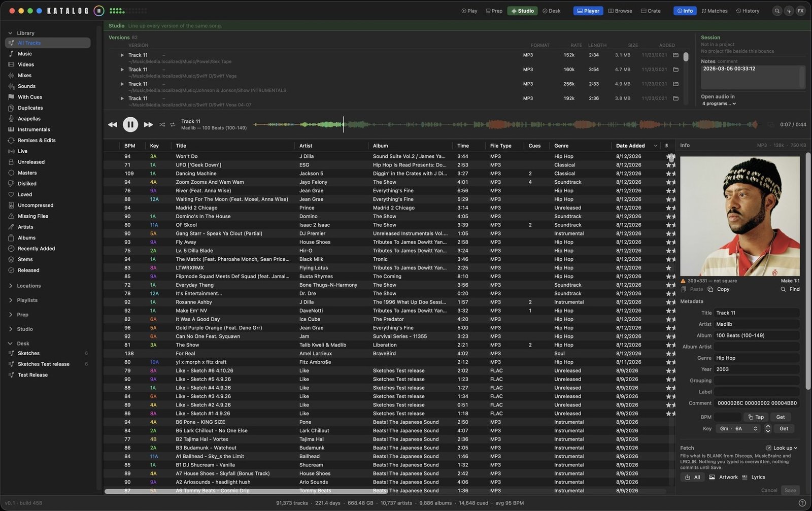This screenshot has width=812, height=511.
Task: Switch to Crate view
Action: [651, 11]
